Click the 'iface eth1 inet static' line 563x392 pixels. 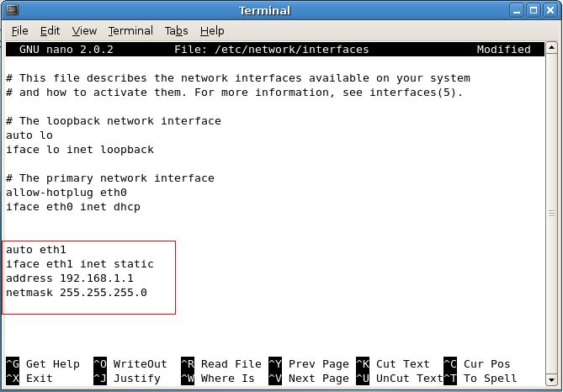pos(80,264)
